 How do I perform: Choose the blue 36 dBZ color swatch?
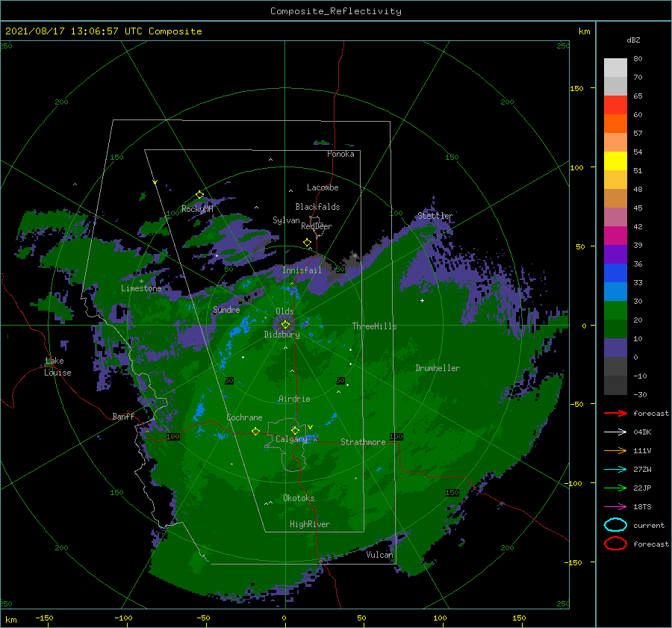pyautogui.click(x=615, y=273)
